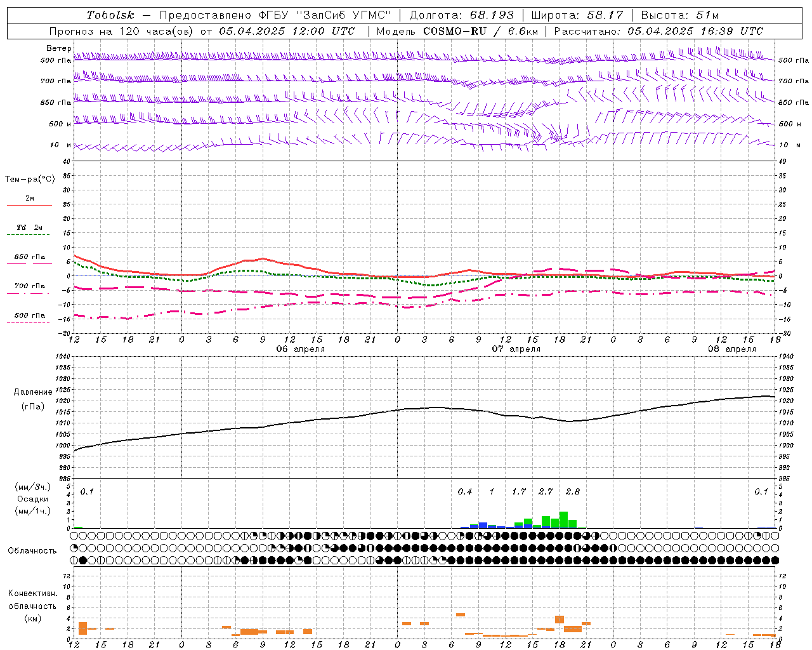812x650 pixels.
Task: Click the Давление pressure panel label
Action: pos(33,392)
